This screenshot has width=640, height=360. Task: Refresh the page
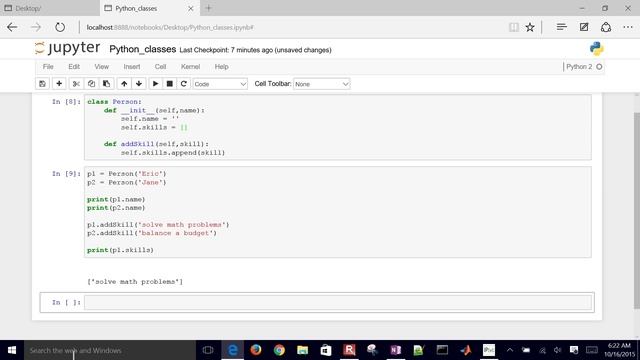tap(60, 27)
